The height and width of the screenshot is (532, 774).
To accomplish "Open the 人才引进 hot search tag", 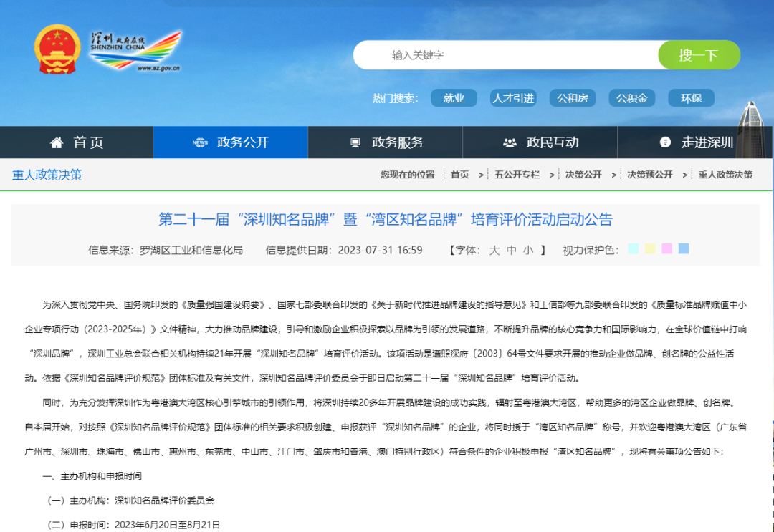I will (x=513, y=98).
